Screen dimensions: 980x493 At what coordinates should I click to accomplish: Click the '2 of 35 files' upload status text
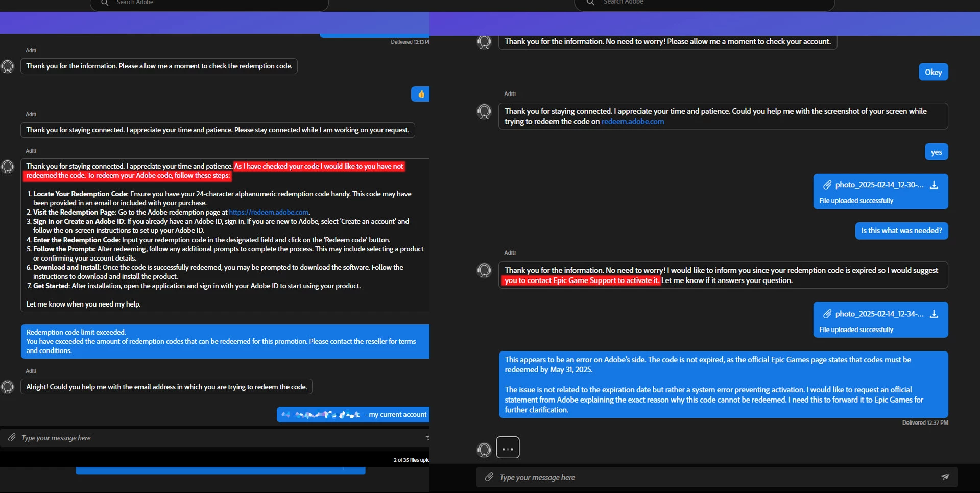point(412,460)
